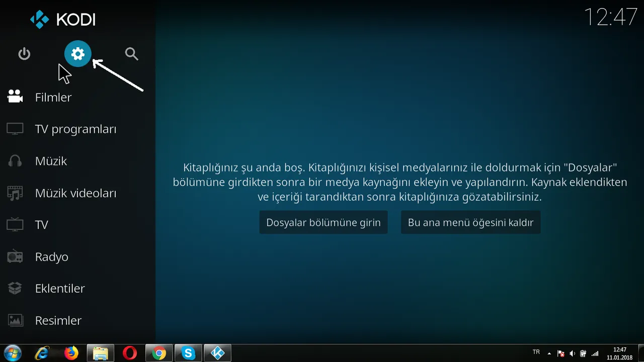Click the Resimler picture icon
644x362 pixels.
click(x=15, y=320)
